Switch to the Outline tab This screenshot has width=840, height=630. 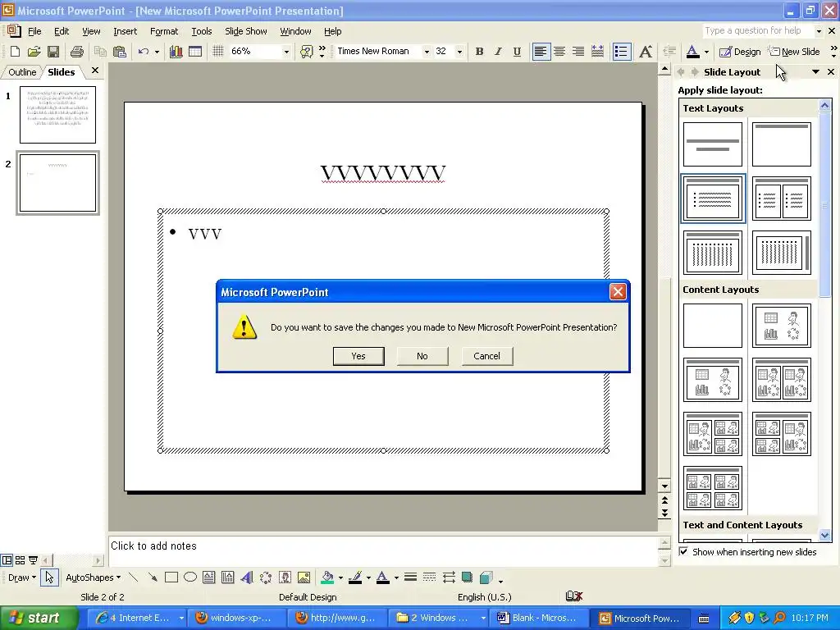(x=22, y=72)
